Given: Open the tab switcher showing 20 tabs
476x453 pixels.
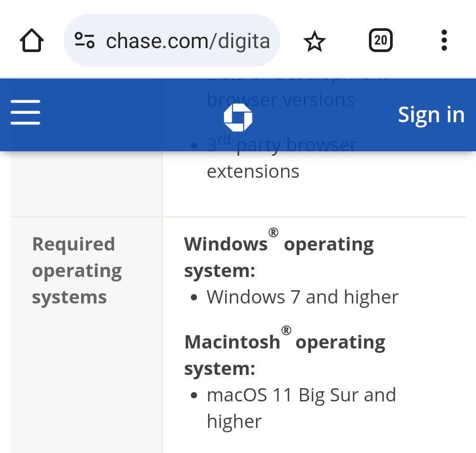Looking at the screenshot, I should (x=380, y=41).
